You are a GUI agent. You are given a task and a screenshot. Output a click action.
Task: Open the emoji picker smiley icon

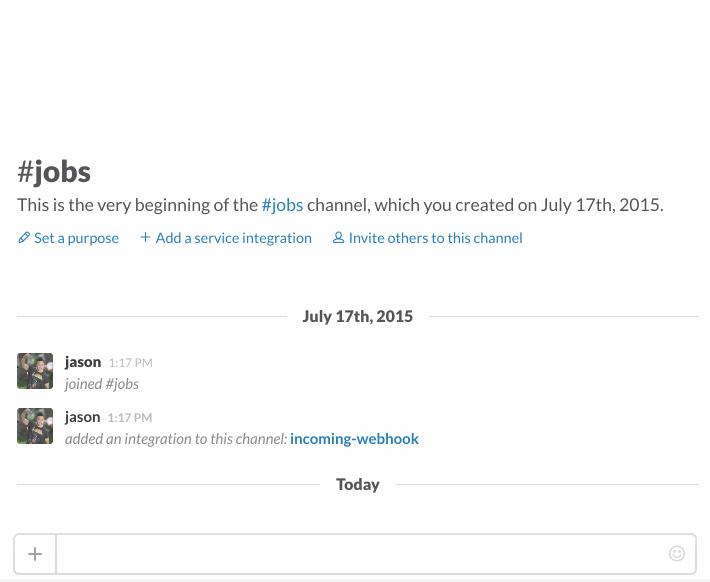677,554
